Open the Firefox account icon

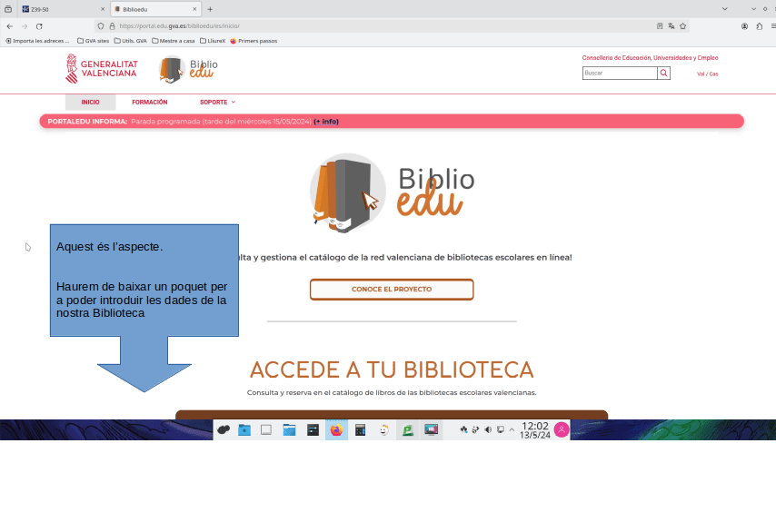click(x=744, y=26)
